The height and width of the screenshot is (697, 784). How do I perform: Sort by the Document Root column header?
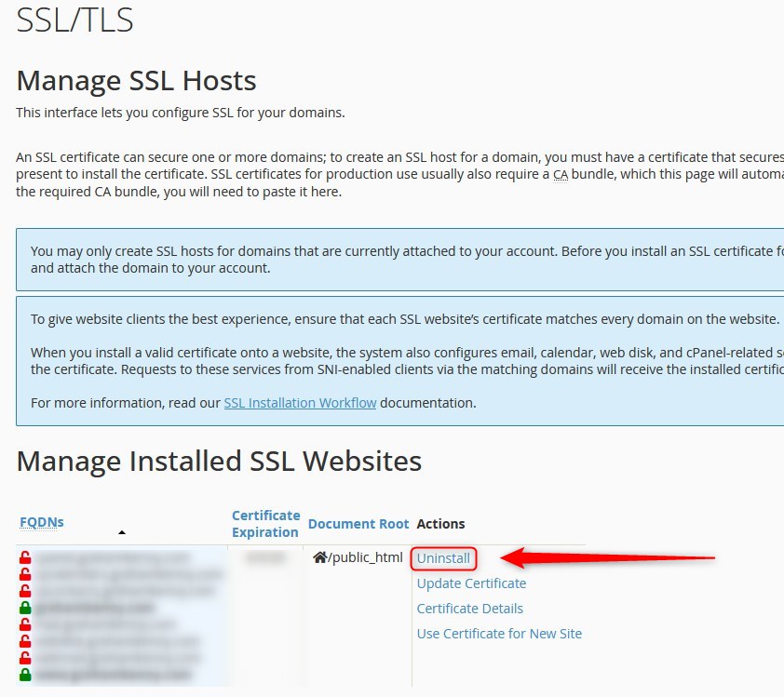[358, 524]
